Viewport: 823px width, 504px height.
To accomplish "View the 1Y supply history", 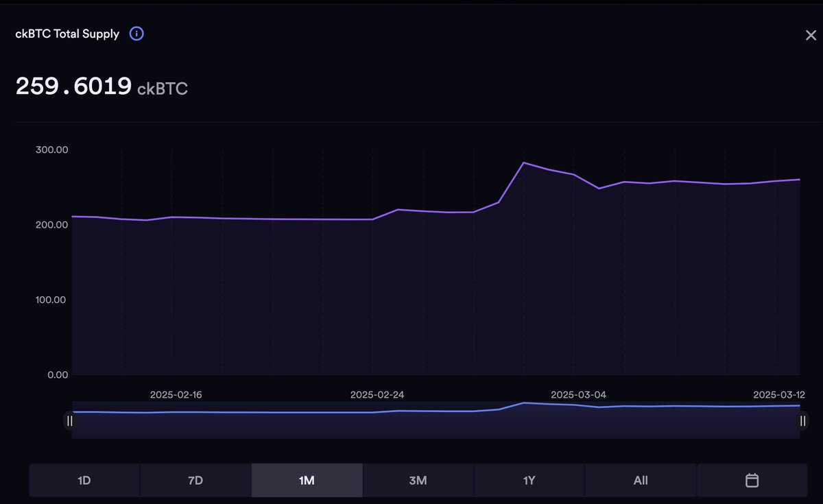I will click(529, 480).
